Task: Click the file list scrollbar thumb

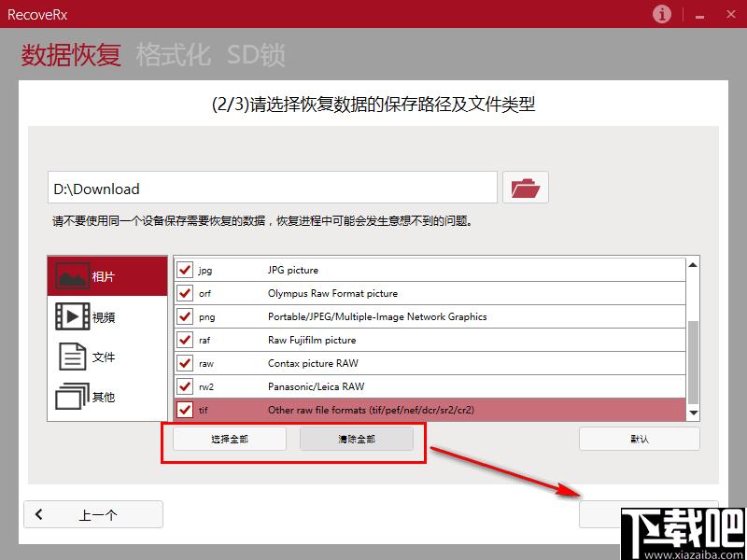Action: pos(693,362)
